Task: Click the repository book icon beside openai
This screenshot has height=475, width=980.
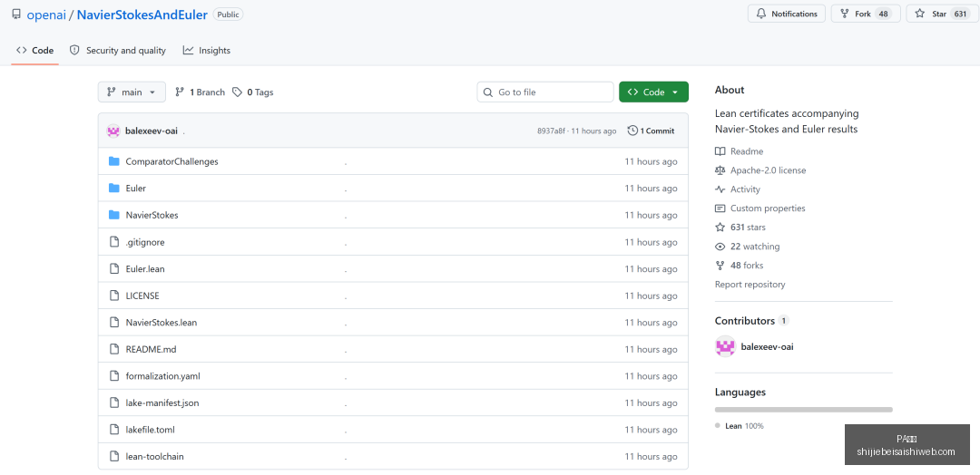Action: pyautogui.click(x=16, y=14)
